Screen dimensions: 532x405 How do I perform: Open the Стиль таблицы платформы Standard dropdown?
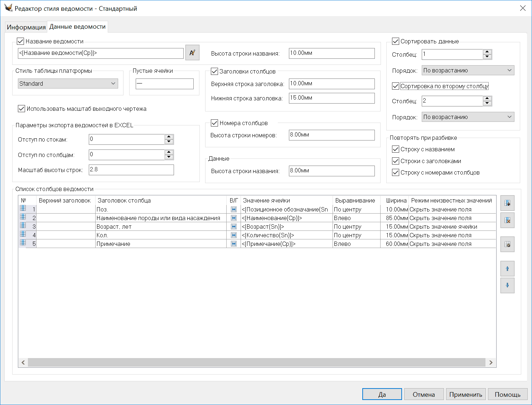coord(68,84)
